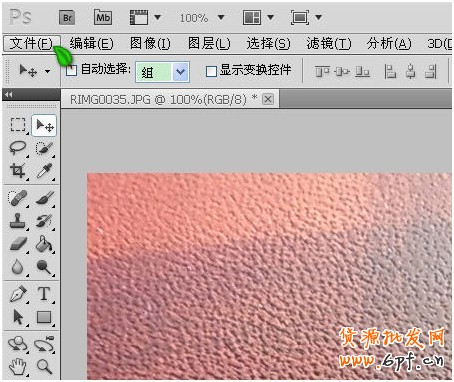Open the arrange documents dropdown arrow
The height and width of the screenshot is (382, 454).
click(271, 17)
